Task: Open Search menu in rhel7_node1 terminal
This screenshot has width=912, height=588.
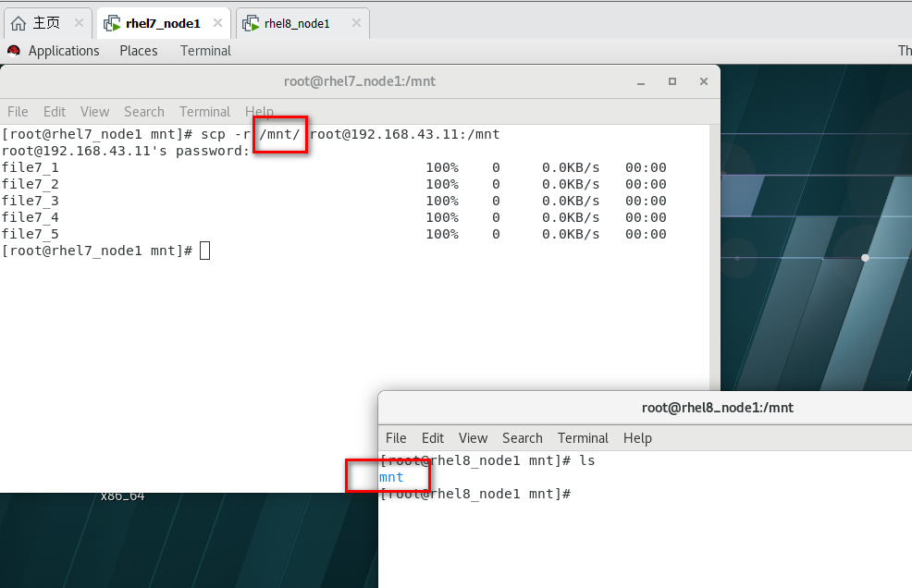Action: [x=143, y=112]
